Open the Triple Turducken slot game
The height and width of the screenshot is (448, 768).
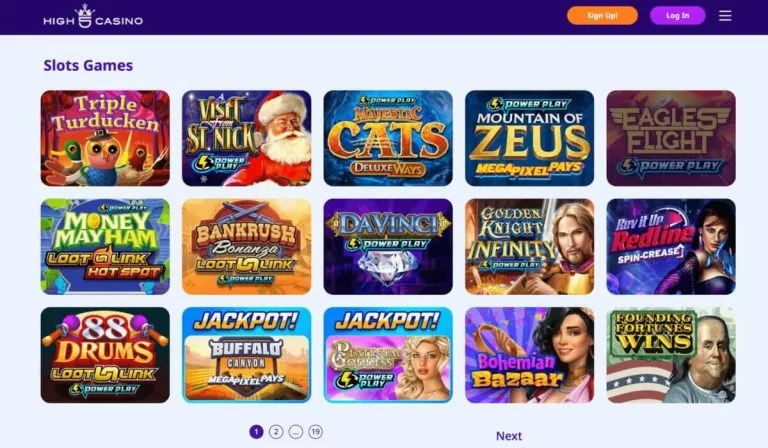[105, 138]
